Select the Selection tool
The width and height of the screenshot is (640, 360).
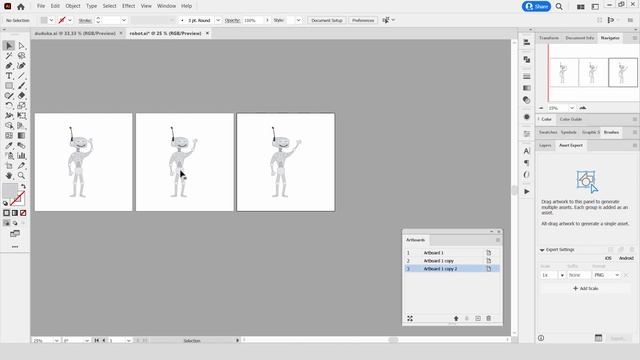click(9, 46)
